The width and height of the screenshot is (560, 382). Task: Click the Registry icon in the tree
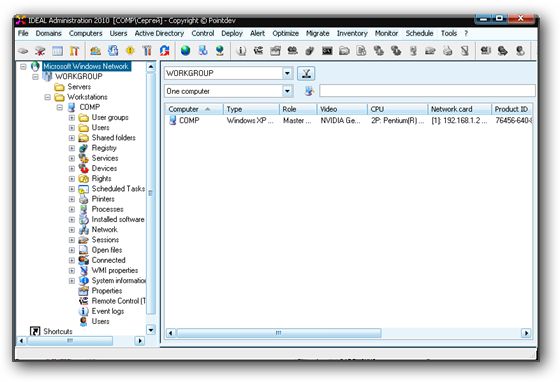pyautogui.click(x=84, y=148)
